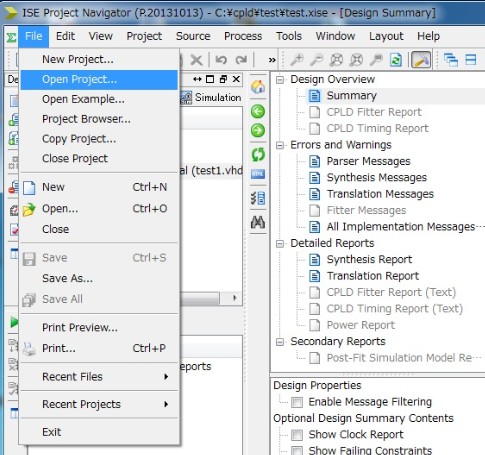
Task: Select Summary under Design Overview
Action: (x=352, y=96)
